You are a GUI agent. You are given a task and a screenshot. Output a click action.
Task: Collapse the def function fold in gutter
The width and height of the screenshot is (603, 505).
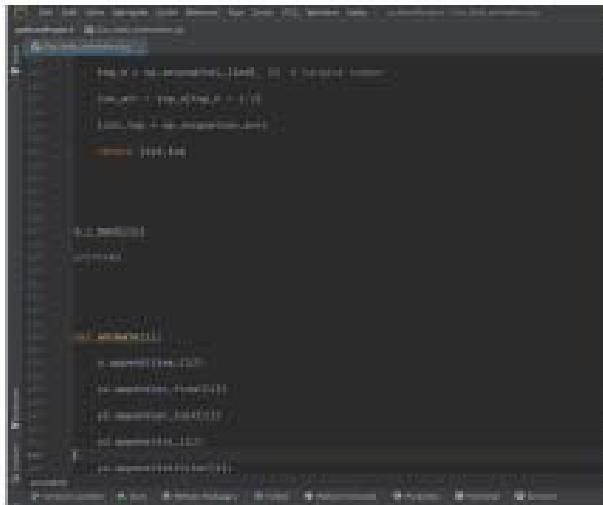click(76, 338)
